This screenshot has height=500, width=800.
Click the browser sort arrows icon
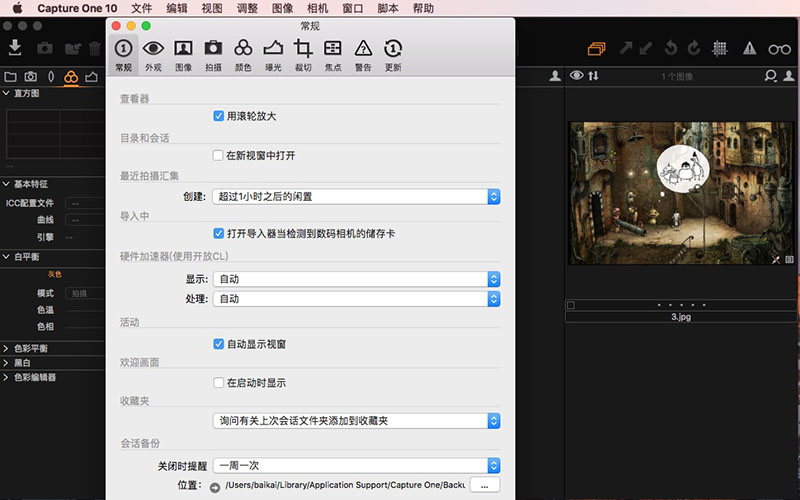pyautogui.click(x=593, y=76)
